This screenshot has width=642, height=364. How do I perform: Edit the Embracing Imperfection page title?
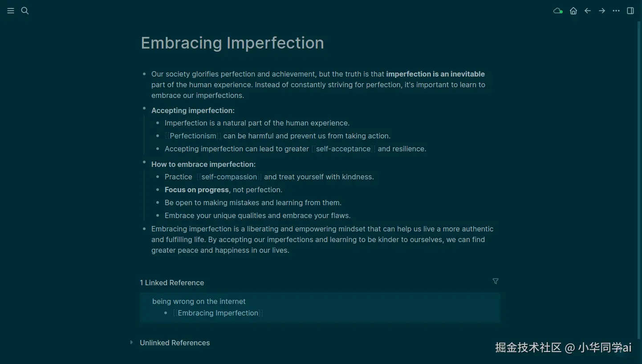coord(232,43)
